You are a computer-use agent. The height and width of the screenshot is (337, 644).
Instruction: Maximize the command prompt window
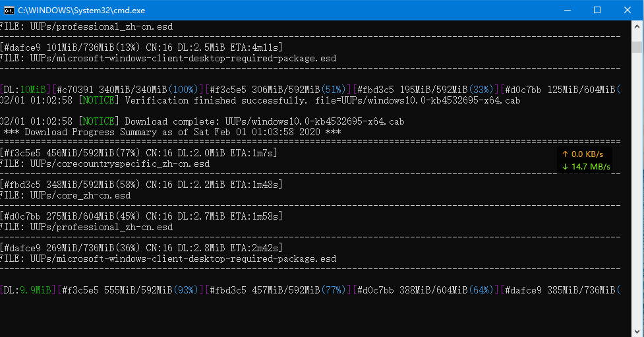click(597, 10)
